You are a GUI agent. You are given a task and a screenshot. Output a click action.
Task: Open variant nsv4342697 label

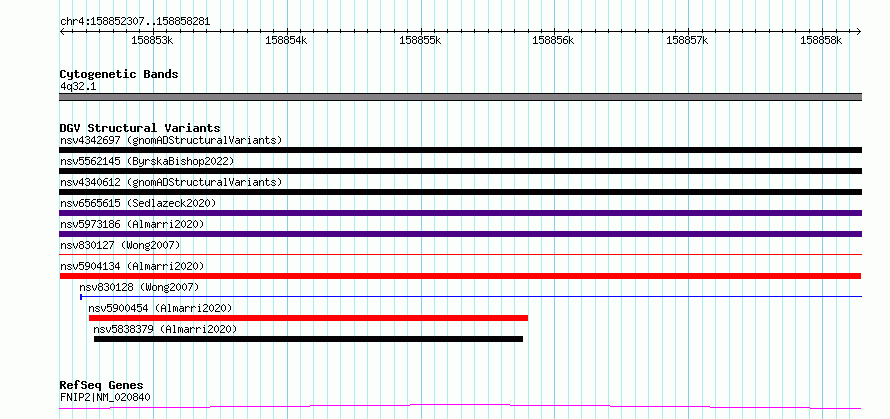(x=171, y=140)
